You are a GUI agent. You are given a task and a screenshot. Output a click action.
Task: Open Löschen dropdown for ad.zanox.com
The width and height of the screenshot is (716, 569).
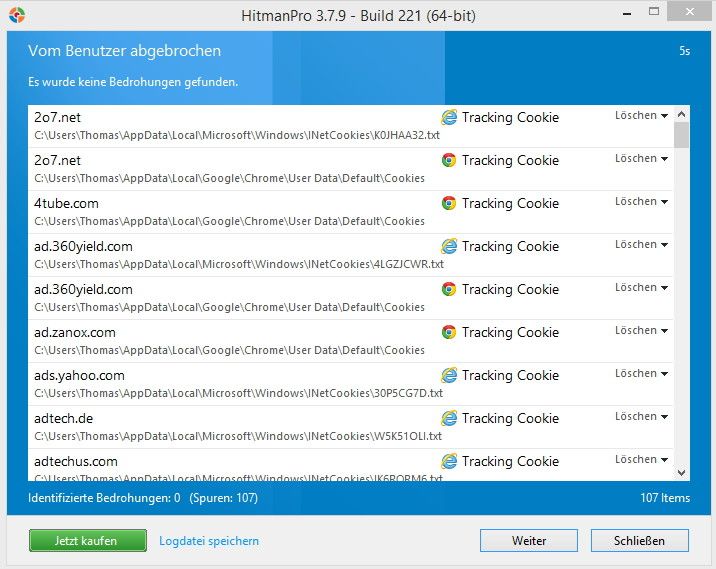point(641,330)
